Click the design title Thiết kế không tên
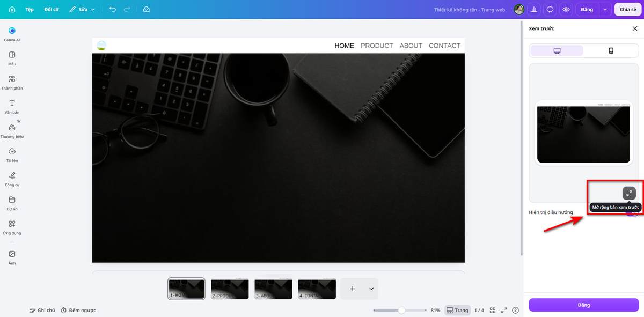Screen dimensions: 644x317 470,10
